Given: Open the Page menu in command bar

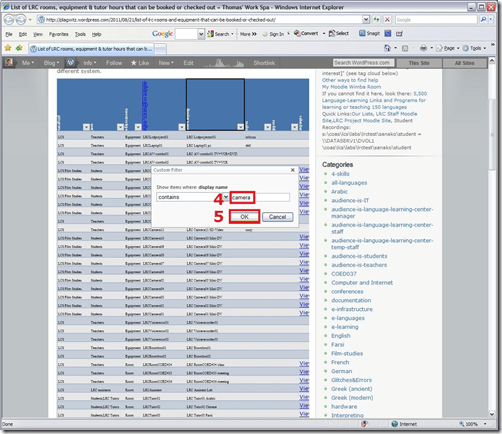Looking at the screenshot, I should (447, 48).
